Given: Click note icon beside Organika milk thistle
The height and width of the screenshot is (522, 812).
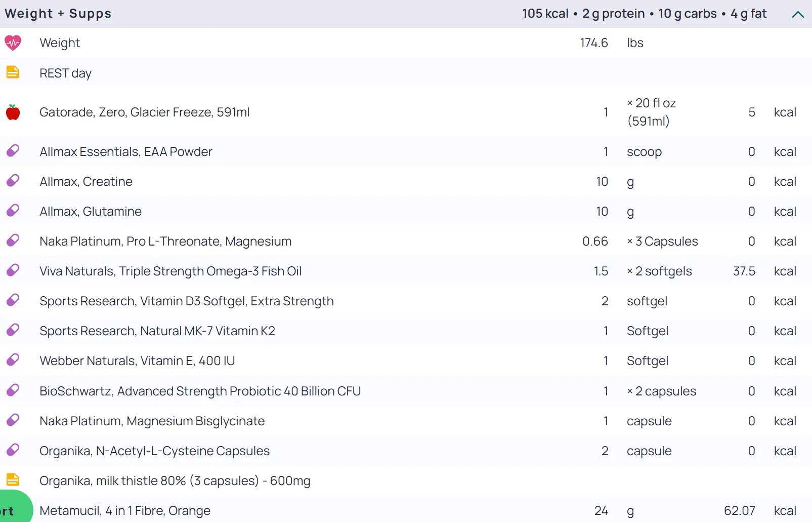Looking at the screenshot, I should [x=13, y=479].
